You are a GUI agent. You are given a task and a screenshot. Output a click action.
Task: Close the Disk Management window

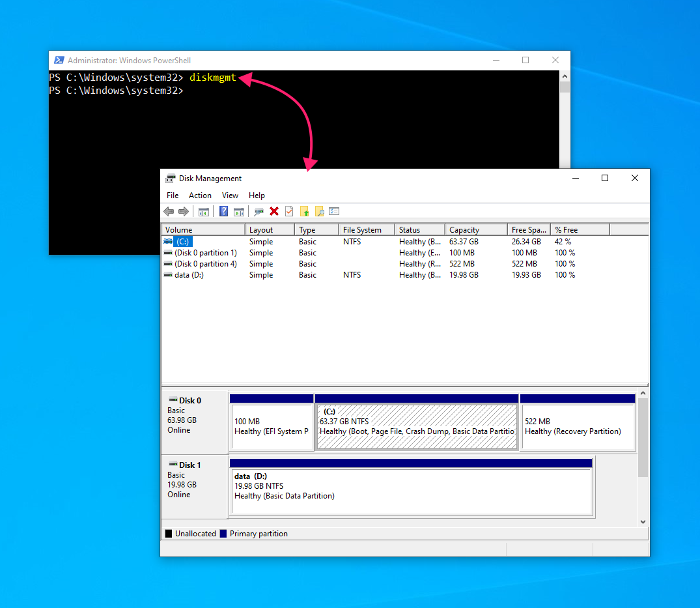coord(635,178)
